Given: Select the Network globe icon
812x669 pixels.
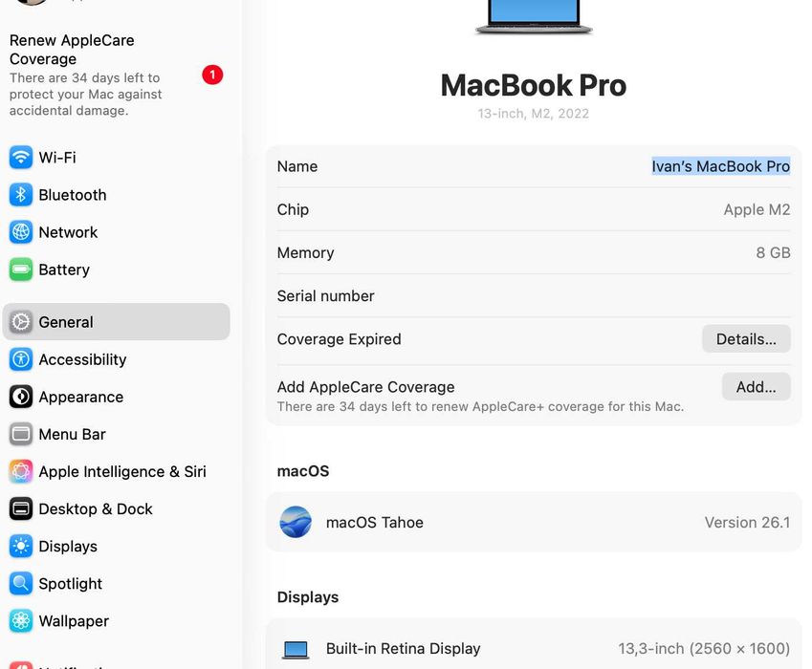Looking at the screenshot, I should click(21, 232).
